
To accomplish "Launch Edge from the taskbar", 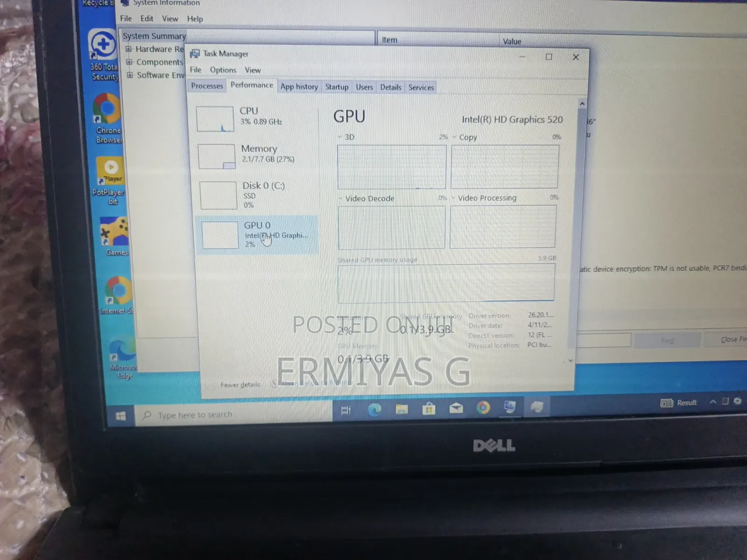I will click(x=374, y=410).
